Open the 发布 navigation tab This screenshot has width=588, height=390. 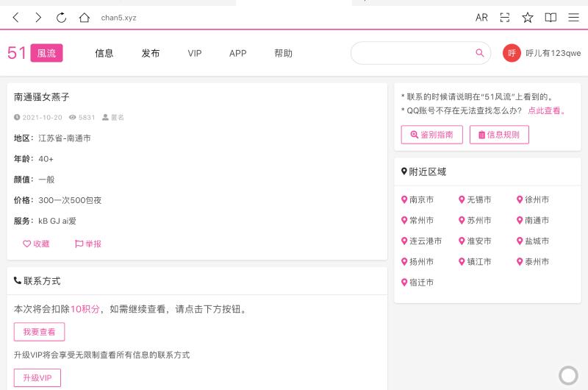(x=151, y=53)
